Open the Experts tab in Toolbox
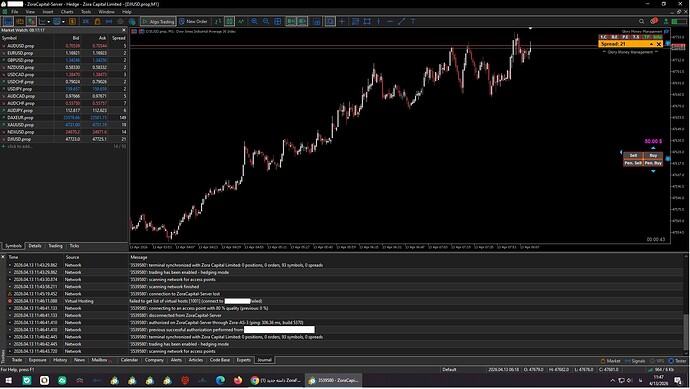 243,360
